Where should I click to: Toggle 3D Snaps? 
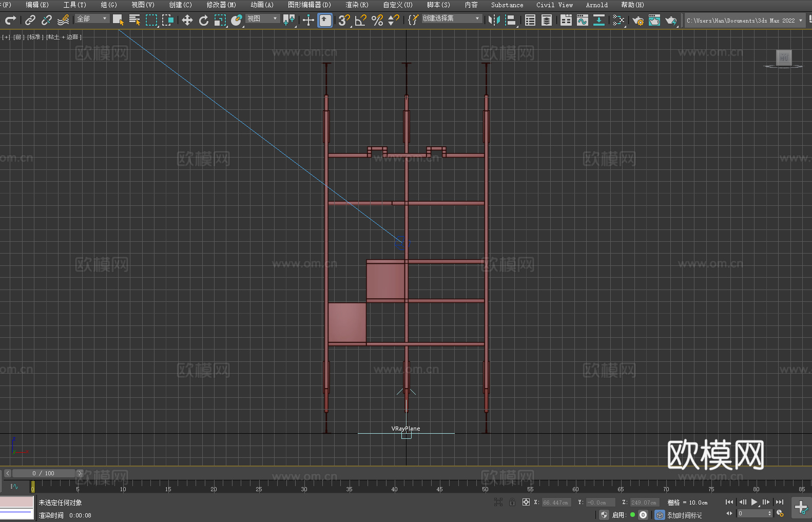[x=344, y=20]
